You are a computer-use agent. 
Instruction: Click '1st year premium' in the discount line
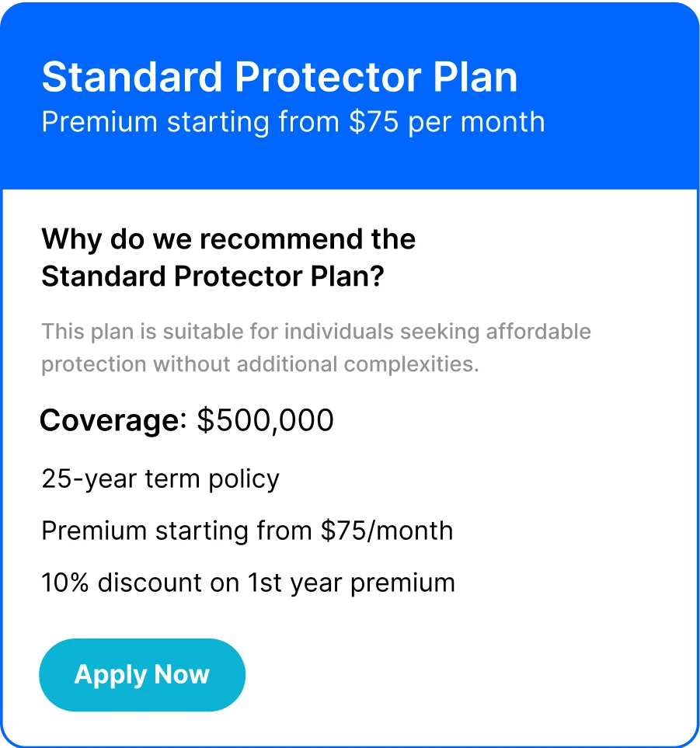pyautogui.click(x=351, y=583)
